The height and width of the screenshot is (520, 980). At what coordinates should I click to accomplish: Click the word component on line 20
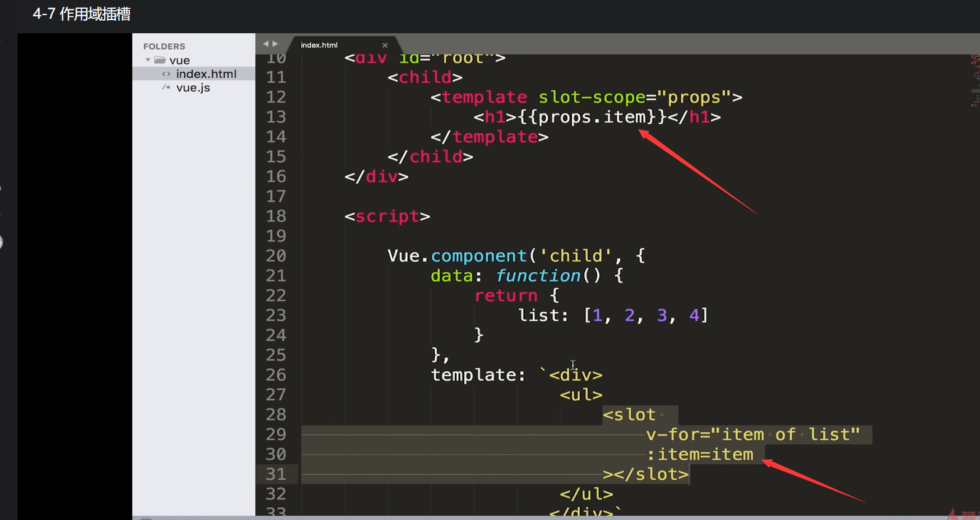pos(479,256)
